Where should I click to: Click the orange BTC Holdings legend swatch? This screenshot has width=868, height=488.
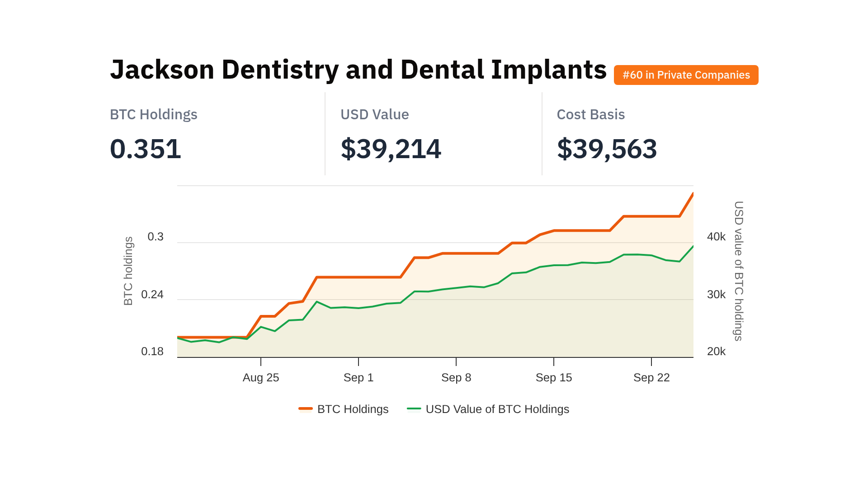pyautogui.click(x=306, y=409)
